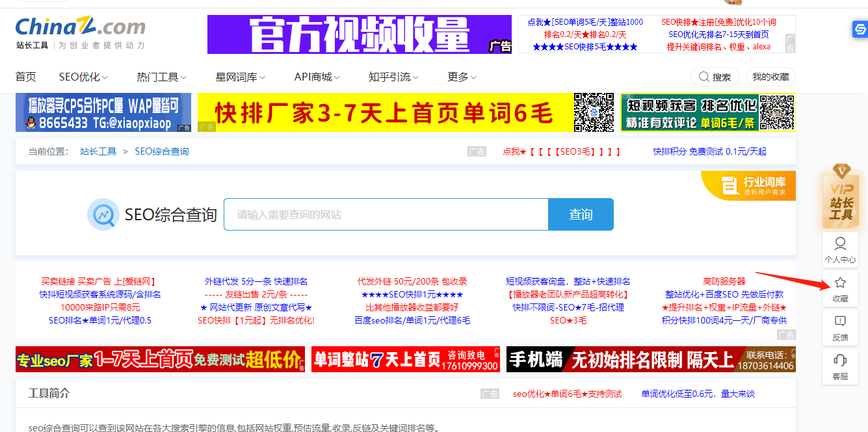Click the 整站优化+百度SEO 先做后付款 link
The image size is (868, 432).
[x=724, y=294]
